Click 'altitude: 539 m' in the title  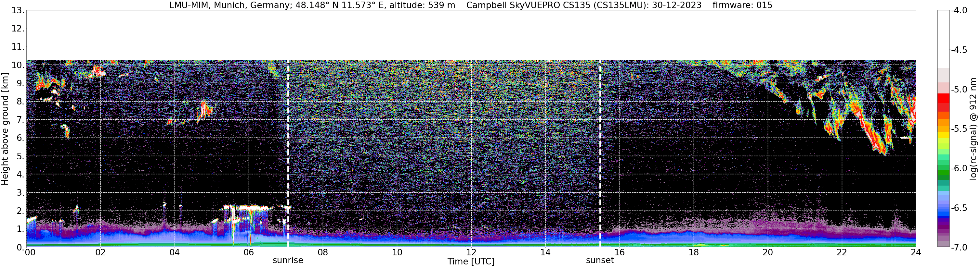point(422,5)
